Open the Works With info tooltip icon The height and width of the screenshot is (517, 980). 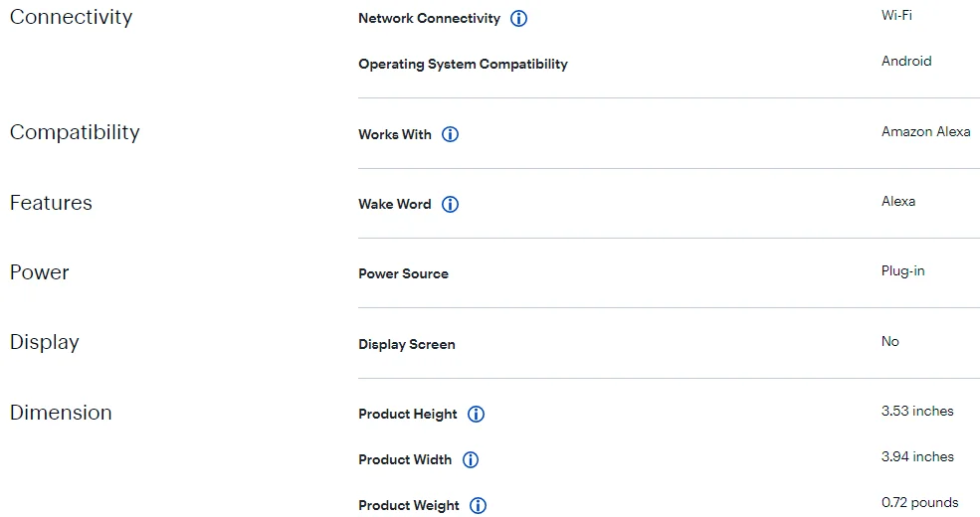(450, 134)
